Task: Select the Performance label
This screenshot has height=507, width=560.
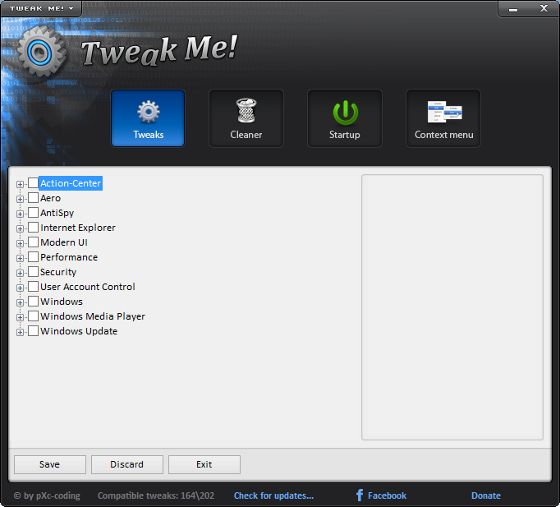Action: click(x=69, y=257)
